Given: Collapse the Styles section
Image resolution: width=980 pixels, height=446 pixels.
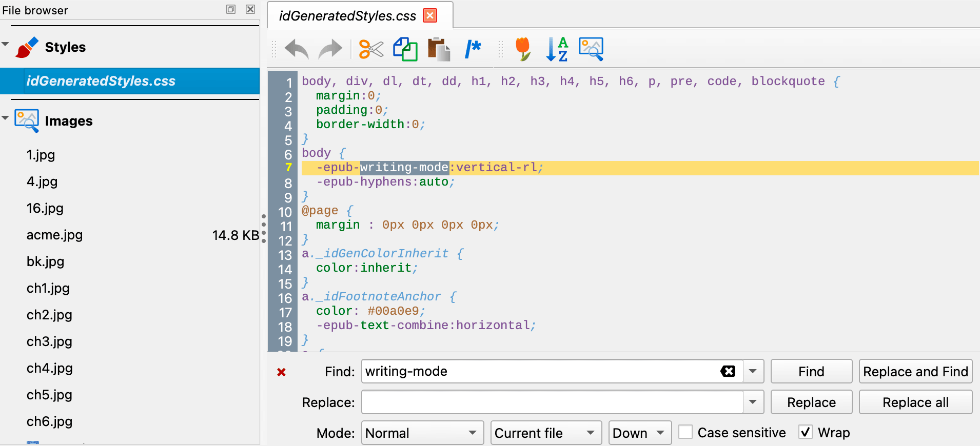Looking at the screenshot, I should tap(5, 44).
